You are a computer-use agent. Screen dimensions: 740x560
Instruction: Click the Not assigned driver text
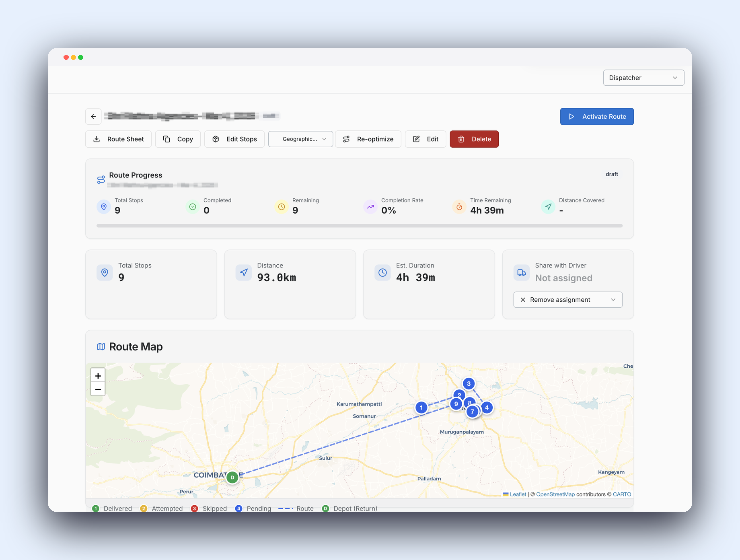click(x=563, y=278)
